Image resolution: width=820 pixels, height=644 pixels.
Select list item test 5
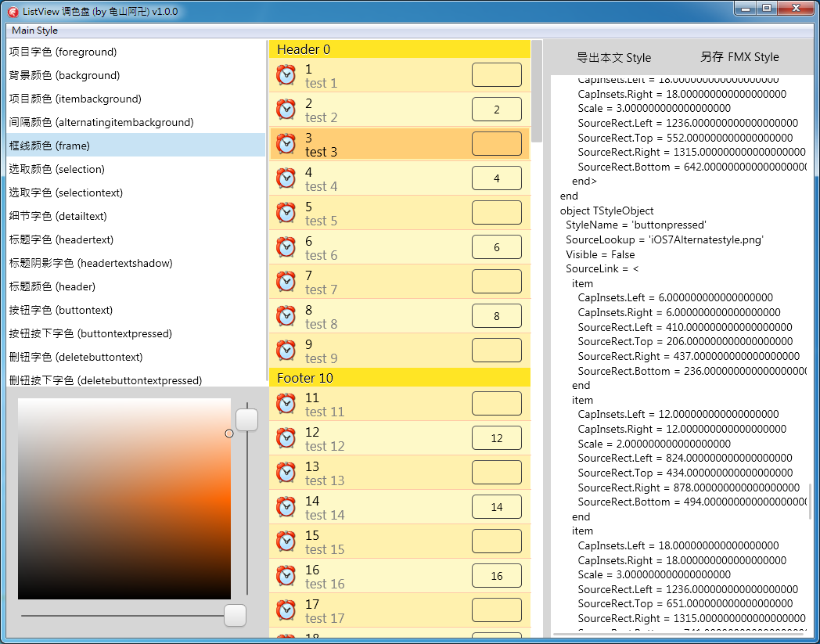tap(400, 213)
